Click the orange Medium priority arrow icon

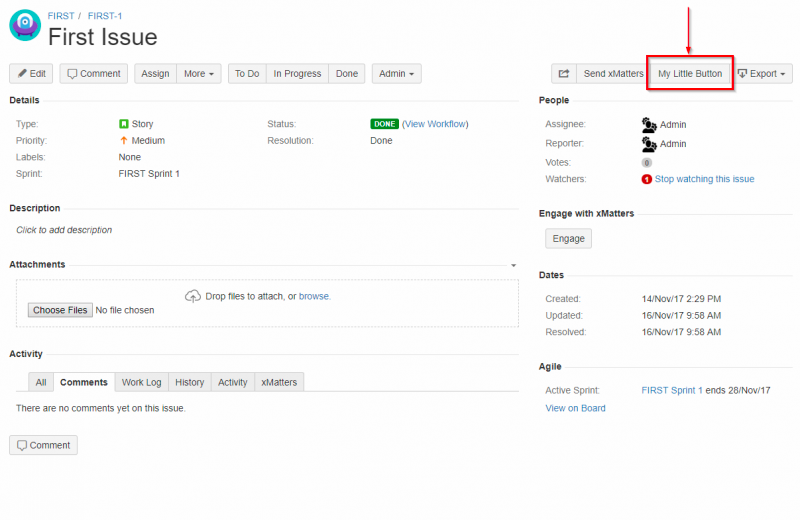(123, 140)
